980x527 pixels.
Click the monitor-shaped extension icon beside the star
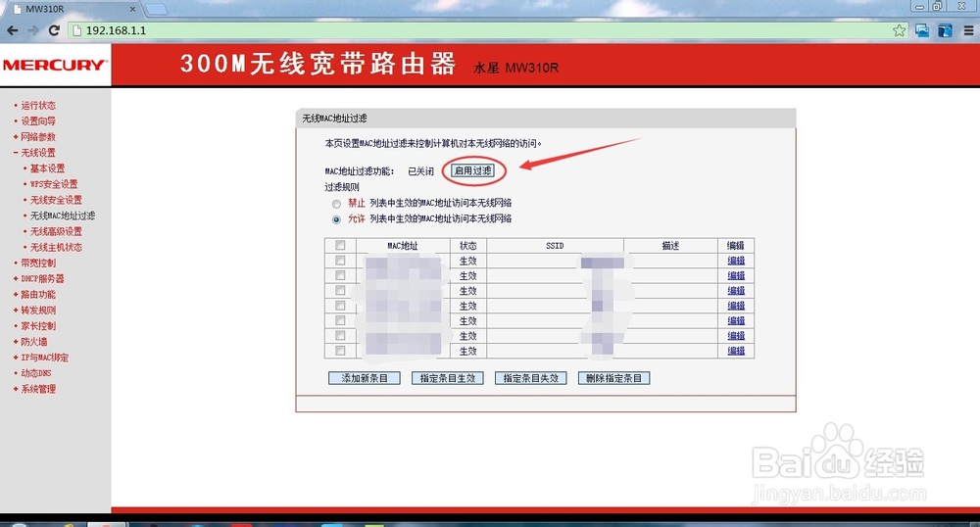(922, 30)
